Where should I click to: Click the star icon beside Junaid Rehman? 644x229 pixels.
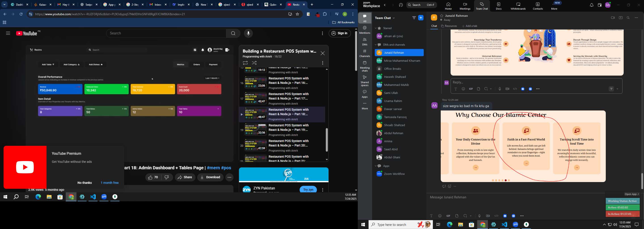442,16
